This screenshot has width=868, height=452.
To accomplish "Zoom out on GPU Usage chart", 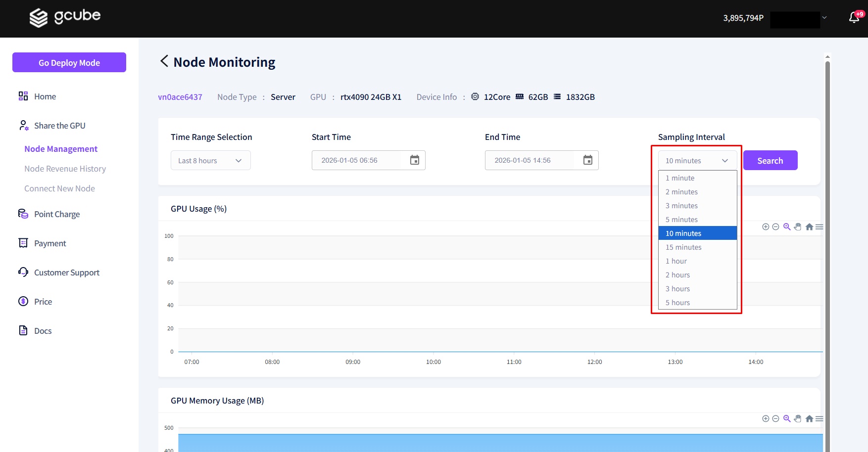I will point(775,227).
